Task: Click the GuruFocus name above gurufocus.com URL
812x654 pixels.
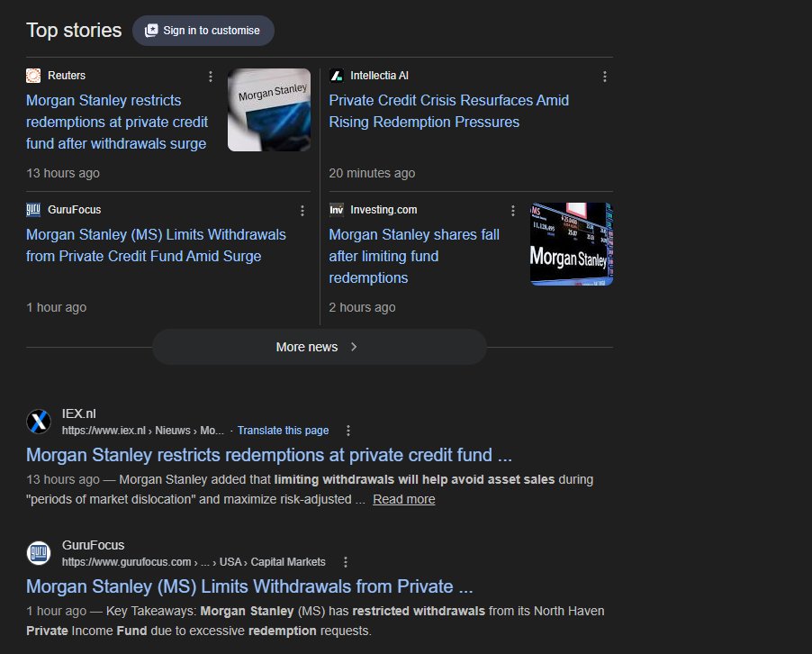Action: tap(94, 546)
